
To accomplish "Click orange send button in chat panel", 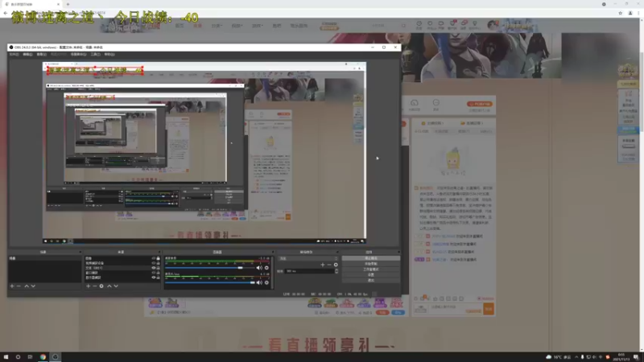I will tap(489, 309).
